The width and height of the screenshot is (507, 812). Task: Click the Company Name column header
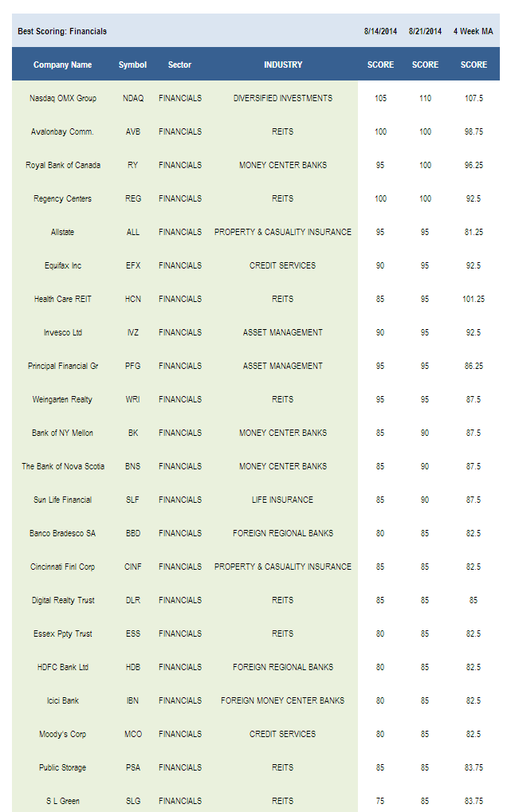pos(62,65)
